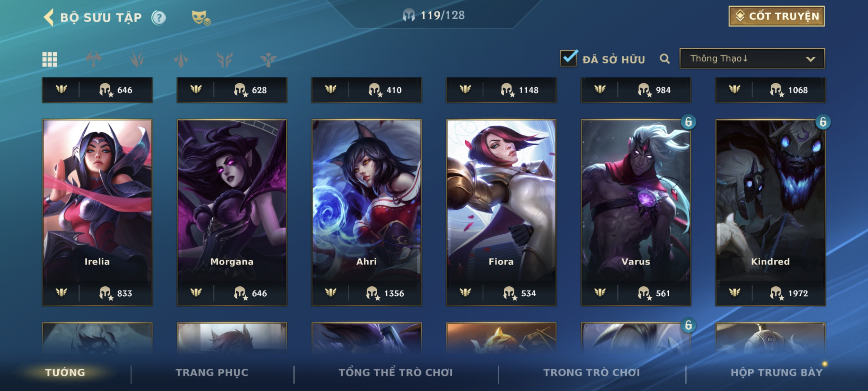
Task: Go back using the collection arrow
Action: click(x=49, y=17)
